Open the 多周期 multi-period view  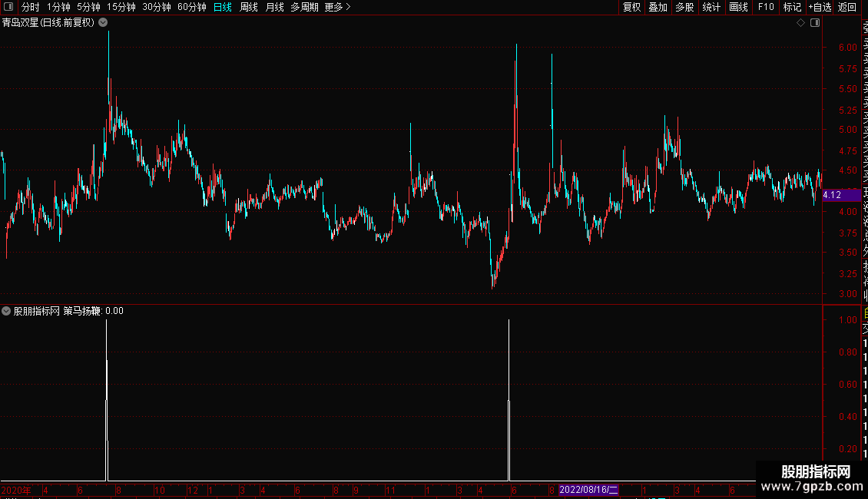click(x=304, y=7)
